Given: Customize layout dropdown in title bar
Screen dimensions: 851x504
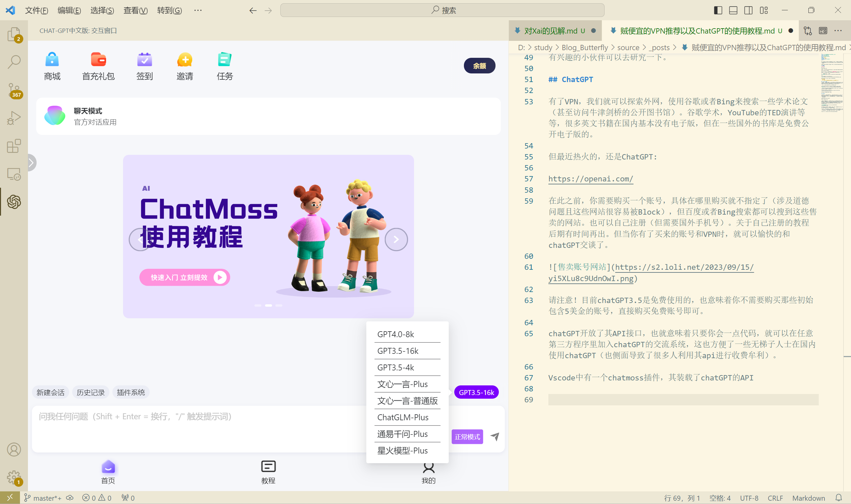Looking at the screenshot, I should [764, 11].
